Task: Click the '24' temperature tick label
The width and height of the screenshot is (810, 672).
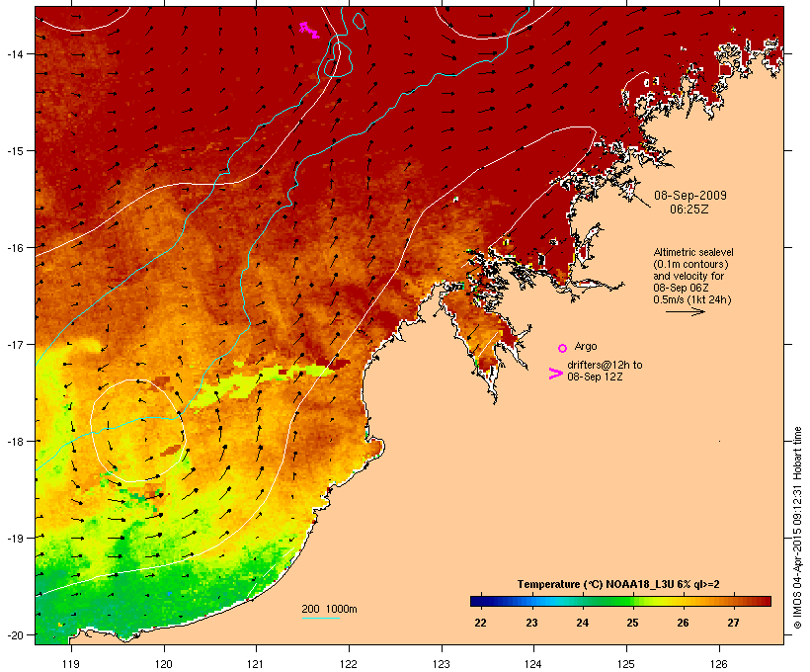Action: pyautogui.click(x=582, y=623)
